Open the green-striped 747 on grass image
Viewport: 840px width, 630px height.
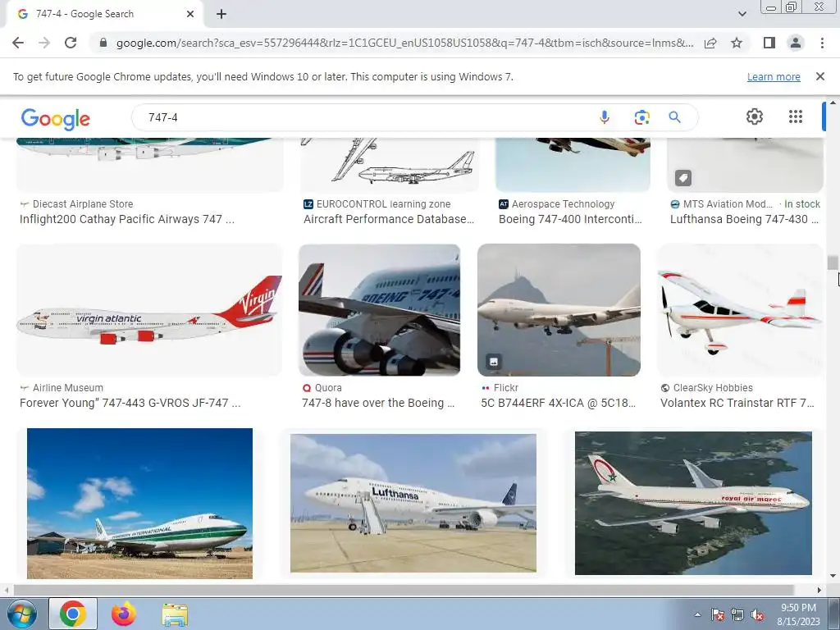139,504
